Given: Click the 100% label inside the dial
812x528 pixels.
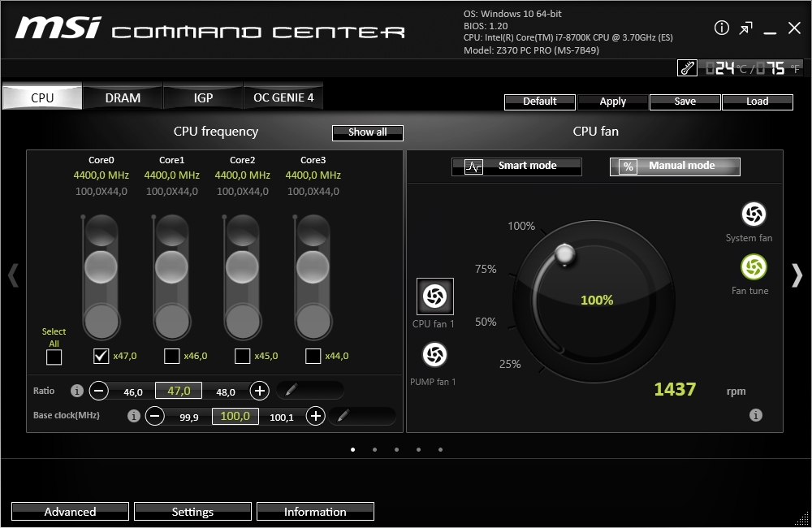Looking at the screenshot, I should 597,300.
